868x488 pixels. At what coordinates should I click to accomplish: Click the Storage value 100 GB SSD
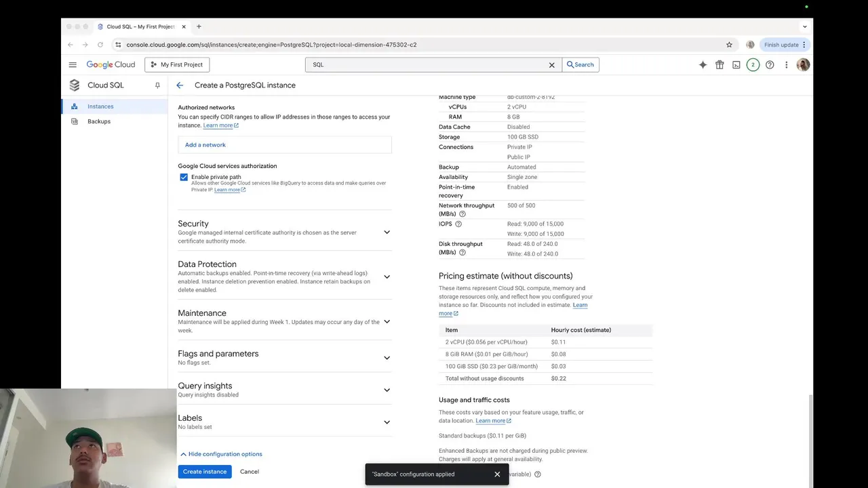click(x=523, y=137)
